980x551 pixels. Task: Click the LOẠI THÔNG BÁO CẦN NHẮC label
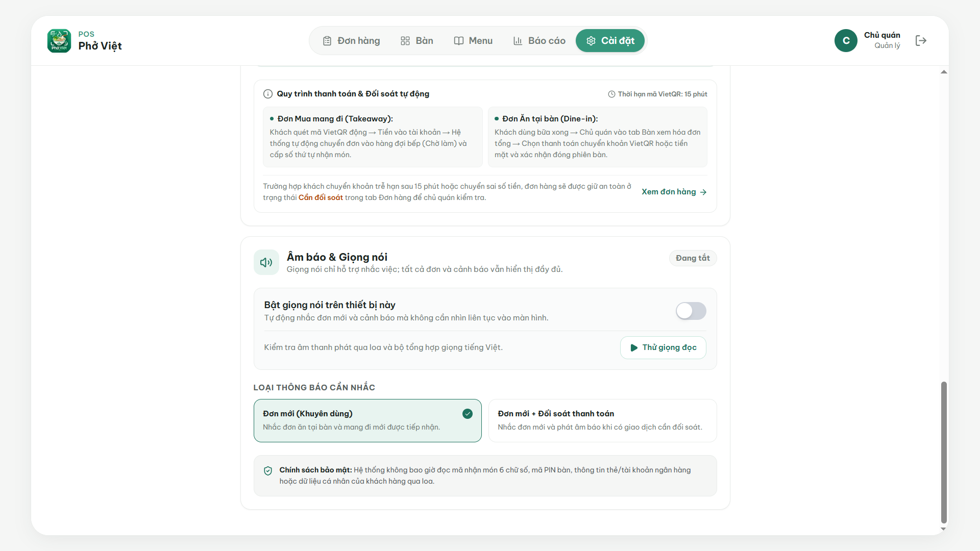pyautogui.click(x=314, y=388)
